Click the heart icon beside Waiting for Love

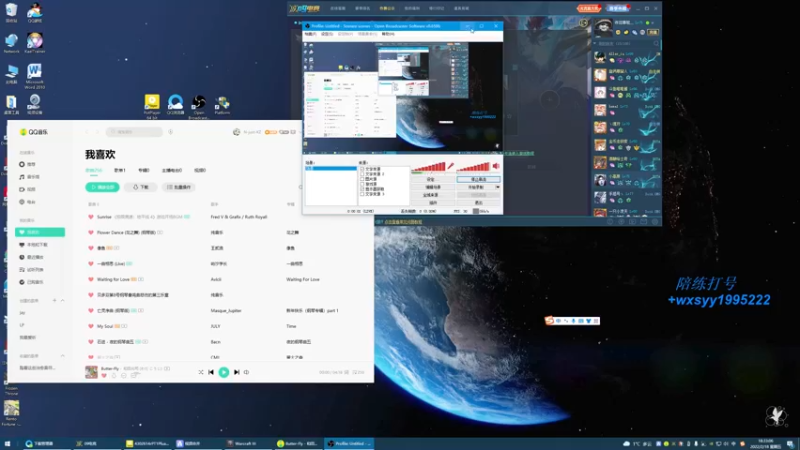click(91, 279)
